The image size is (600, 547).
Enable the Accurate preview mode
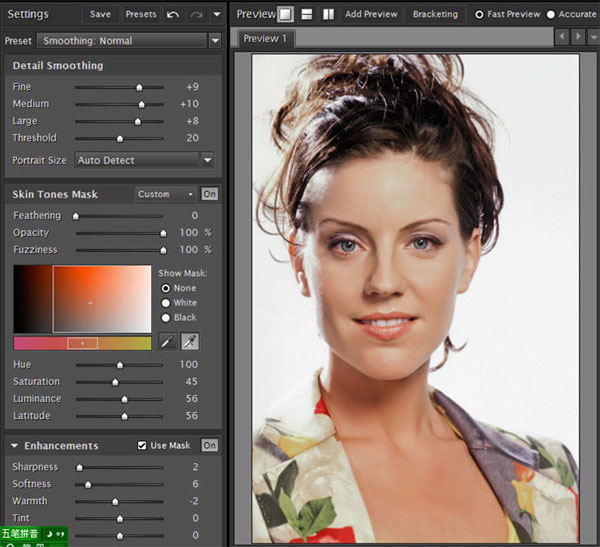point(551,15)
